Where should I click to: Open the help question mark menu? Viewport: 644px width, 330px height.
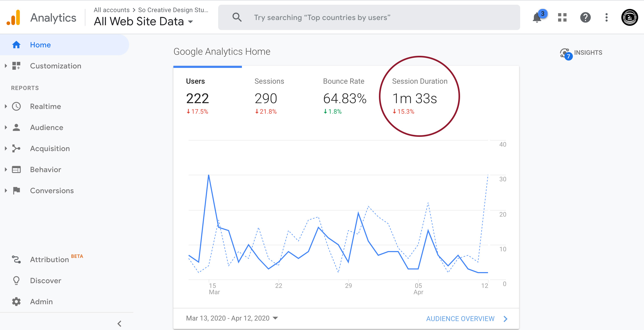click(585, 17)
